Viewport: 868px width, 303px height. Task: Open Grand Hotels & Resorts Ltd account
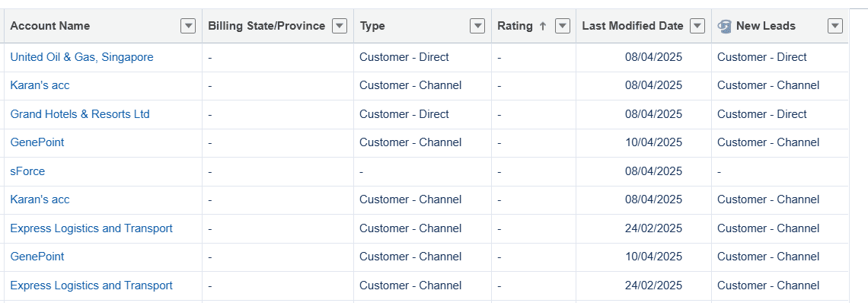point(80,114)
